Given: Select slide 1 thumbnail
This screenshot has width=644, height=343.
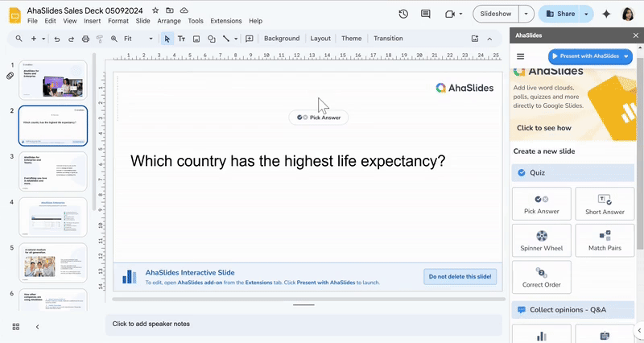Looking at the screenshot, I should 53,80.
